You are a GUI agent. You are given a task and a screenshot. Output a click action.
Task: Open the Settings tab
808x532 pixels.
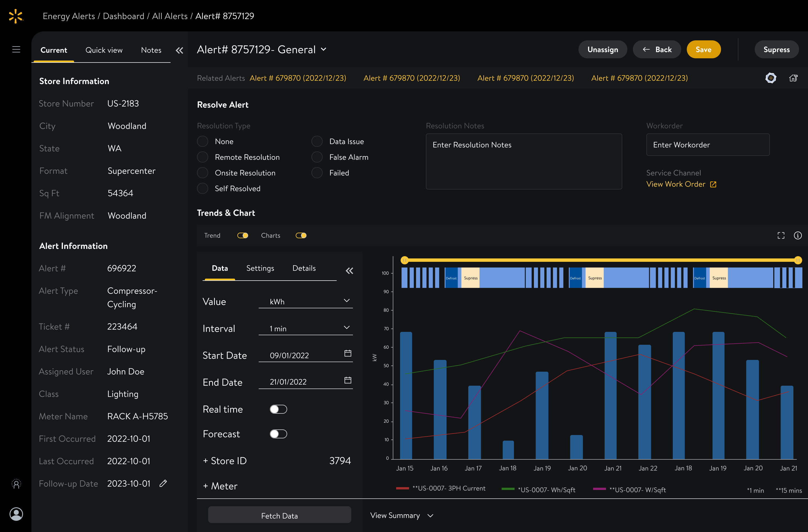click(x=260, y=268)
